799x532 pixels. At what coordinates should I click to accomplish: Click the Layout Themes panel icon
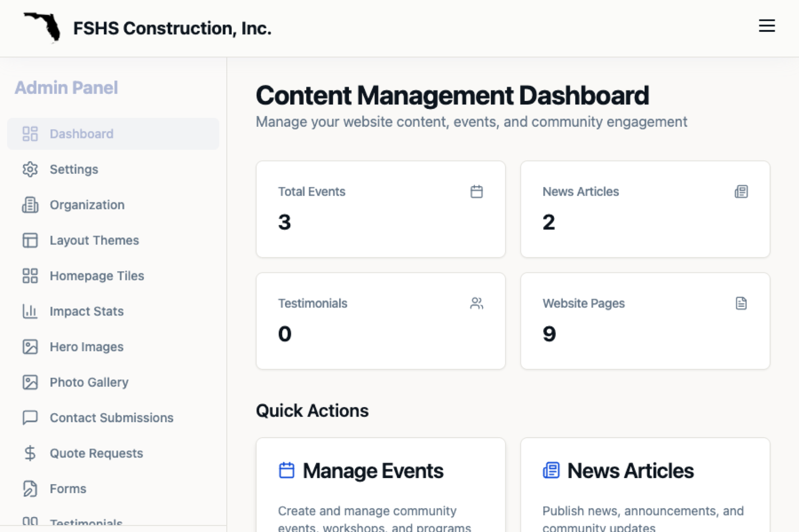pos(30,240)
